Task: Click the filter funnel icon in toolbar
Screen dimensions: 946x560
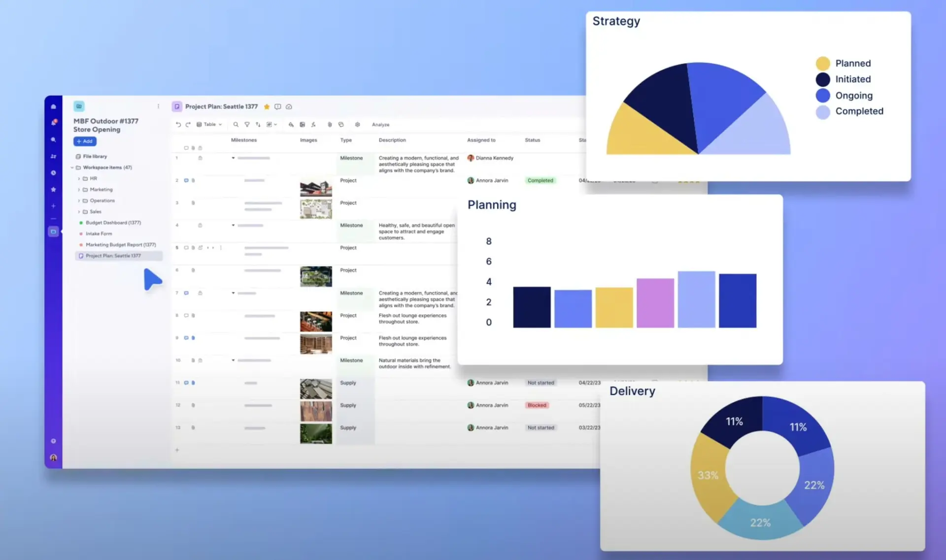Action: (247, 125)
